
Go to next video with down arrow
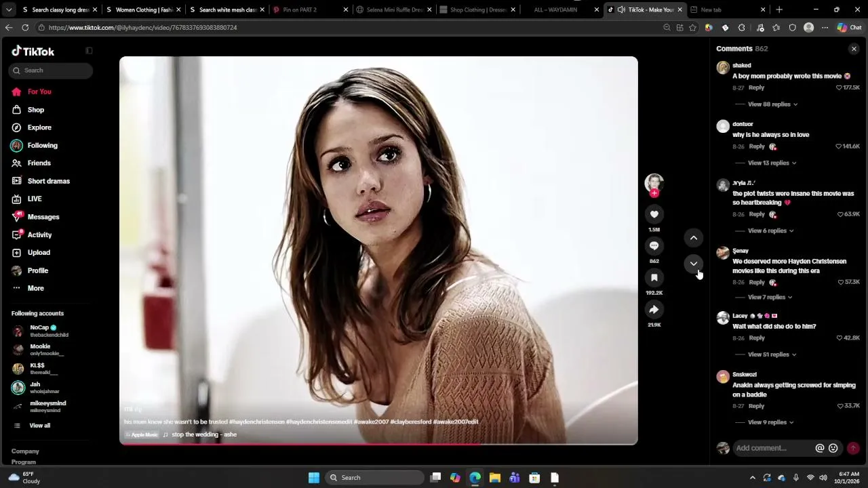click(694, 264)
